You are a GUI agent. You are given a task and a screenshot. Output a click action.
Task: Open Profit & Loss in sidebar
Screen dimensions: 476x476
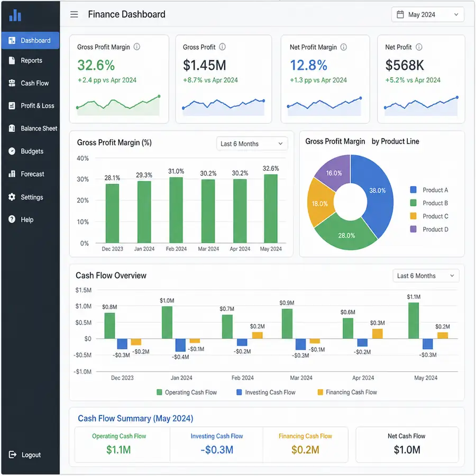point(30,106)
